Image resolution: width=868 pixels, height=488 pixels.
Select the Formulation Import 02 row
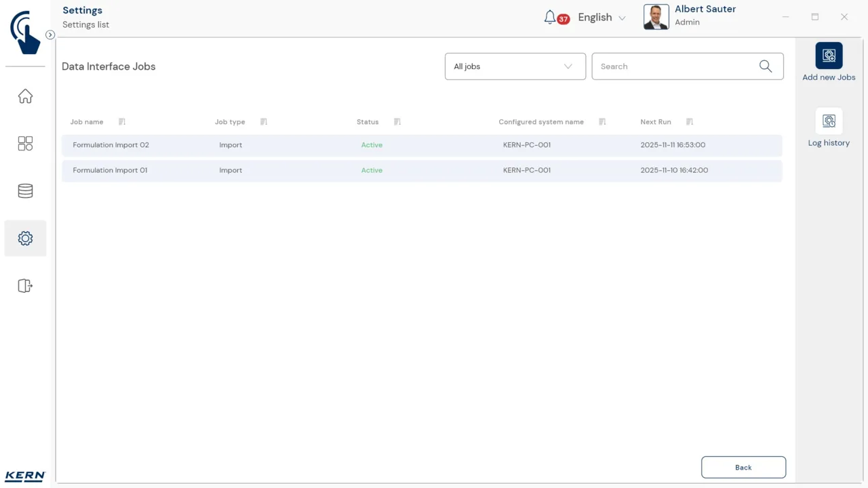point(422,145)
